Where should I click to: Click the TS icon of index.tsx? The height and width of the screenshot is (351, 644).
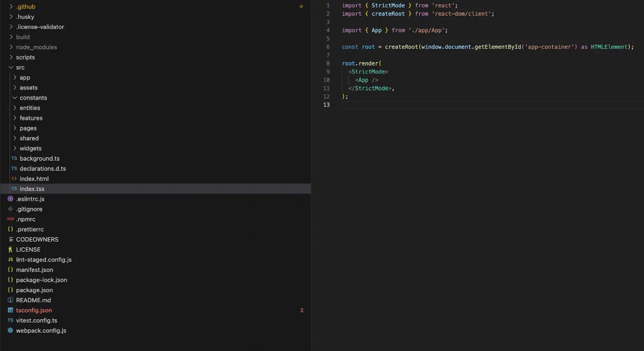point(14,189)
